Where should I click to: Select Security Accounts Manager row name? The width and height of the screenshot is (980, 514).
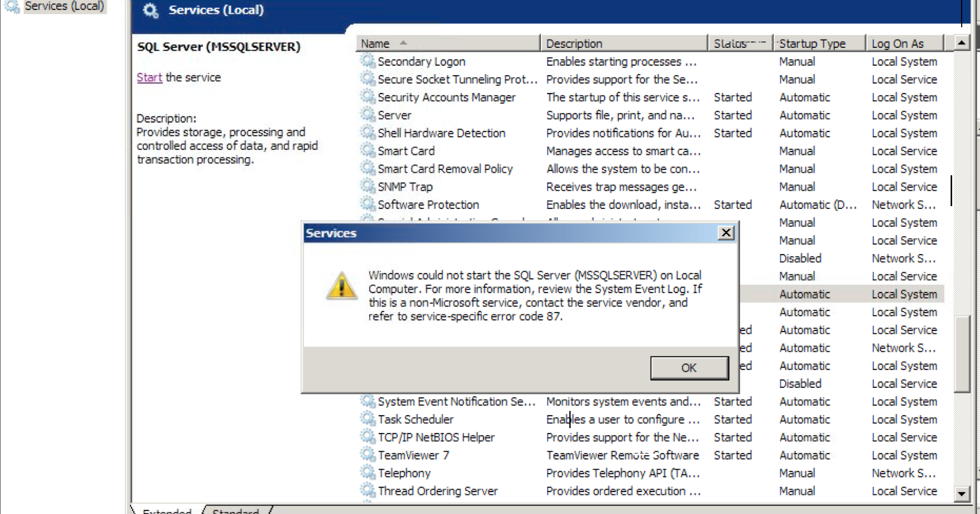[447, 97]
